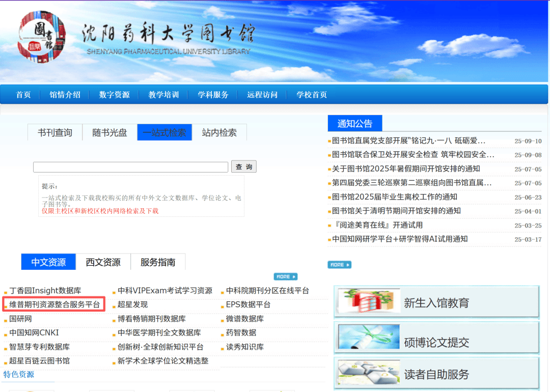The height and width of the screenshot is (392, 550).
Task: Click MORE icon under notices list
Action: pyautogui.click(x=339, y=265)
